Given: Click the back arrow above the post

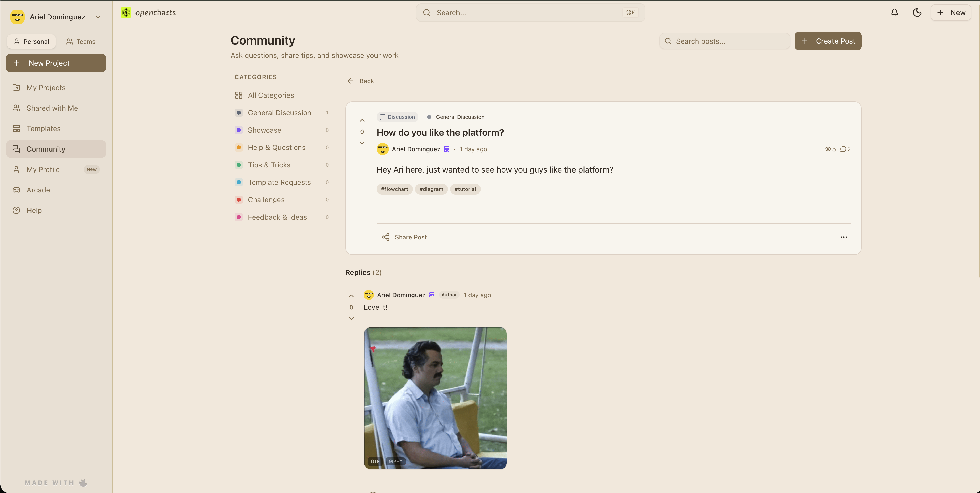Looking at the screenshot, I should point(350,81).
